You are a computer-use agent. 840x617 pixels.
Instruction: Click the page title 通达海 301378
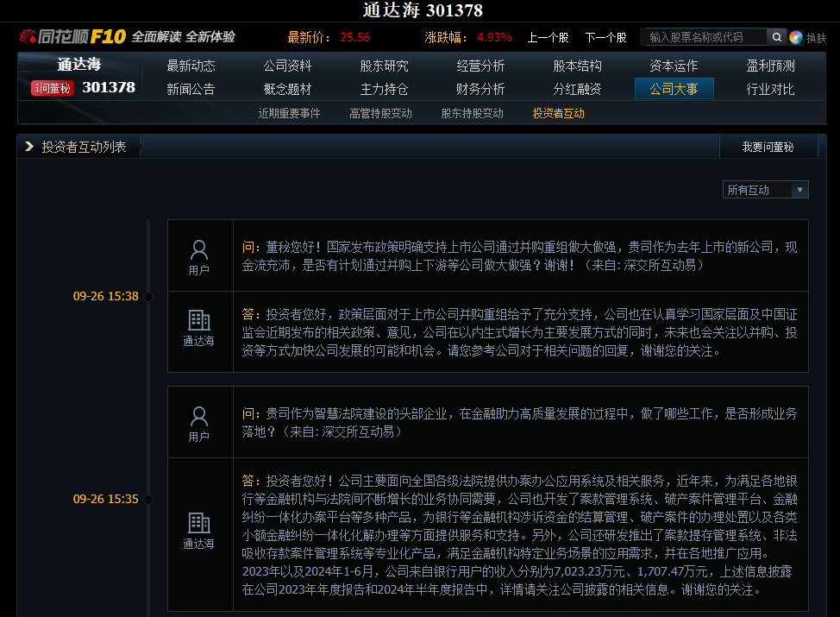coord(423,10)
